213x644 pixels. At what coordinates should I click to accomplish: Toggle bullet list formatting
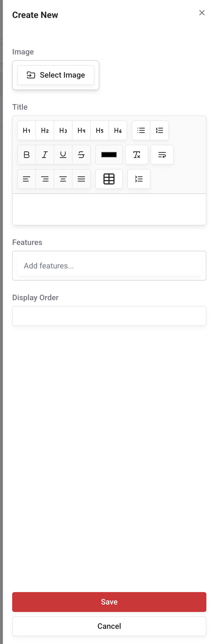[x=141, y=130]
